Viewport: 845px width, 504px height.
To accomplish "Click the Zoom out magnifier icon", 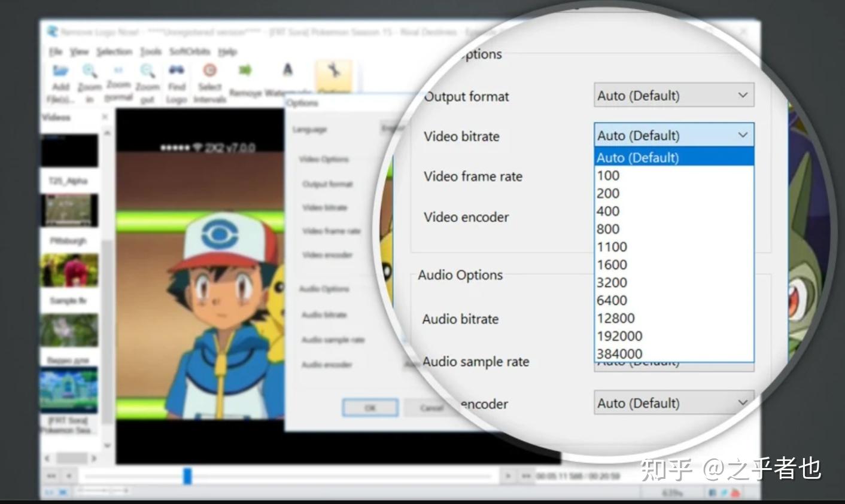I will click(147, 71).
